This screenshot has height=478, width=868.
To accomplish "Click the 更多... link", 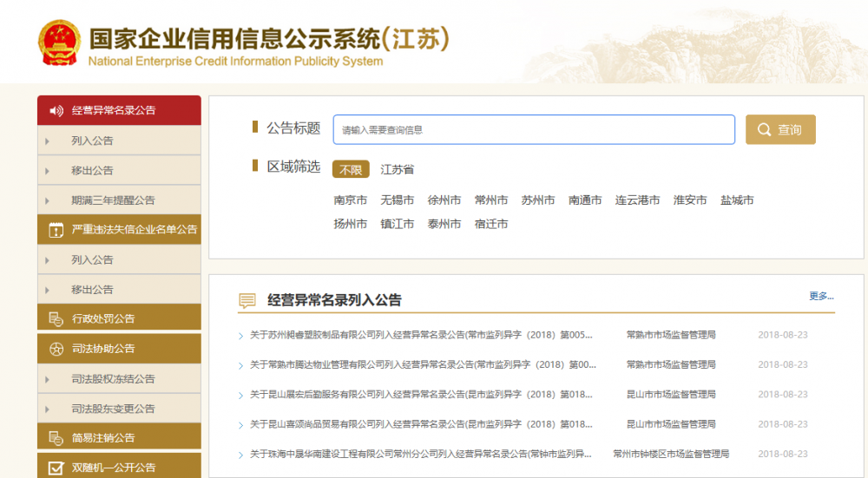I will click(820, 296).
